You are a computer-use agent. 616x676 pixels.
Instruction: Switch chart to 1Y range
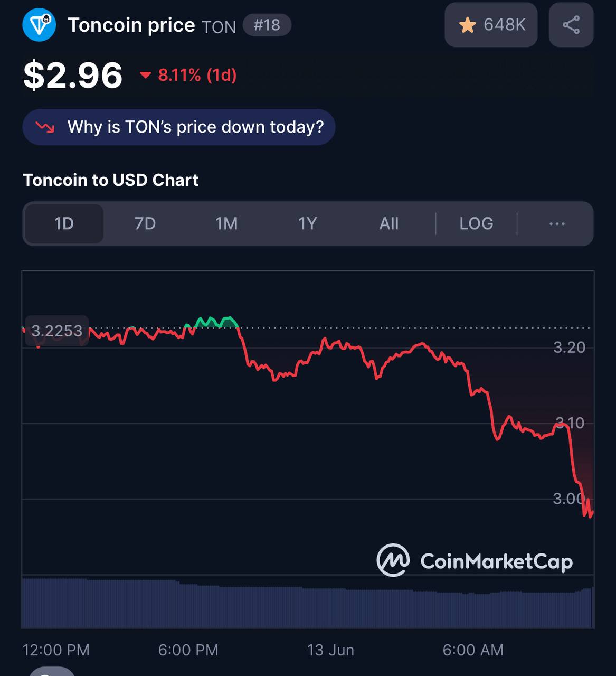click(x=308, y=223)
